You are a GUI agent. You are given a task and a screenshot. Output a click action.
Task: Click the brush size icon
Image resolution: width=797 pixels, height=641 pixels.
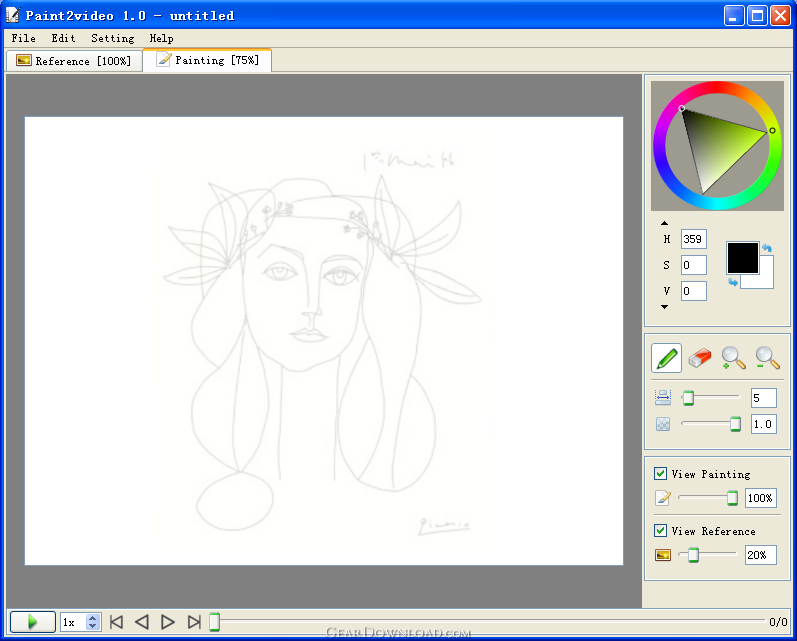[663, 398]
